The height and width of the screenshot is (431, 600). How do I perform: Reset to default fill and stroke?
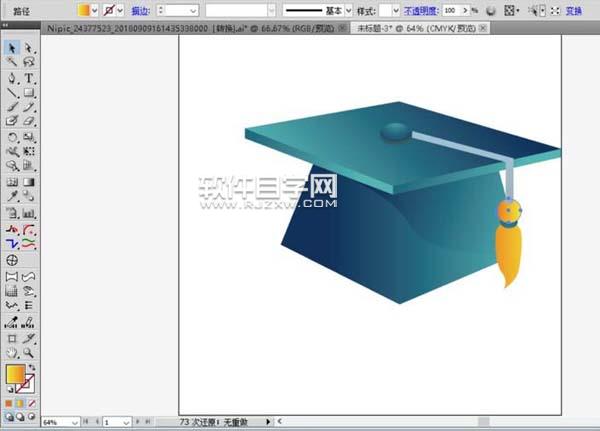(x=10, y=390)
